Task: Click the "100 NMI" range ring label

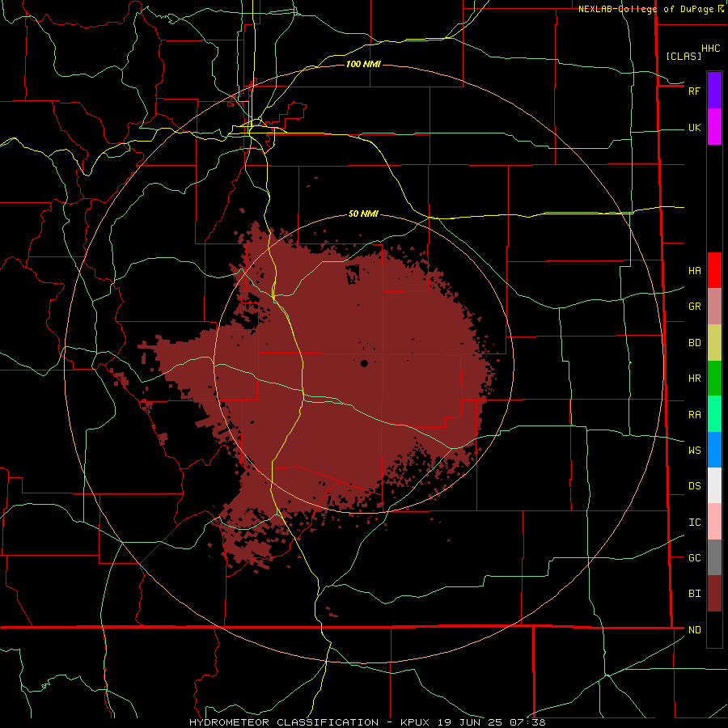Action: [363, 64]
